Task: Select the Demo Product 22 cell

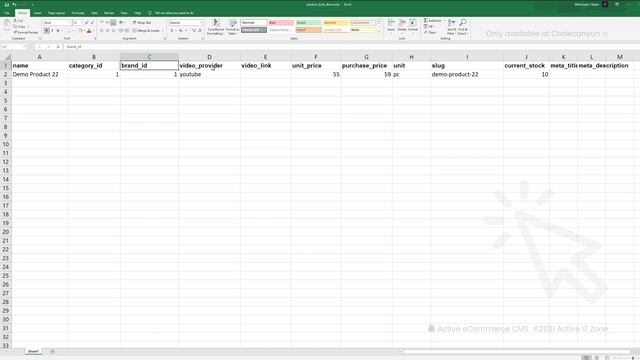Action: (40, 74)
